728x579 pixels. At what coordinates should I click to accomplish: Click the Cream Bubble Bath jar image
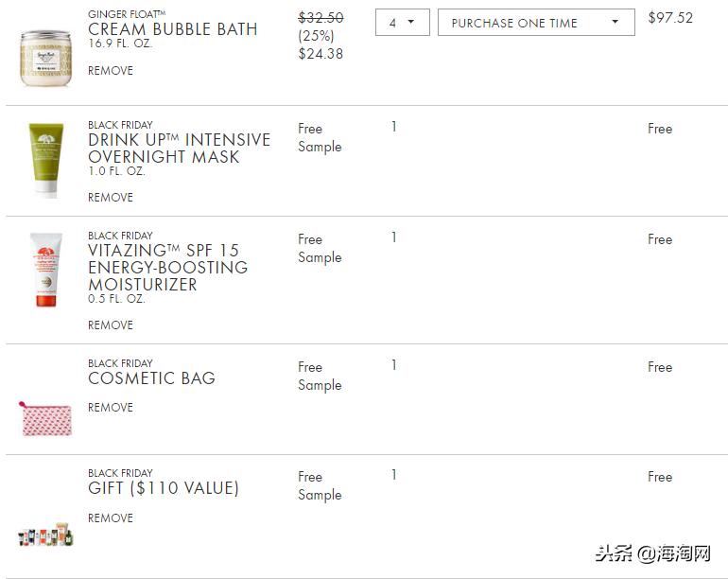coord(46,57)
